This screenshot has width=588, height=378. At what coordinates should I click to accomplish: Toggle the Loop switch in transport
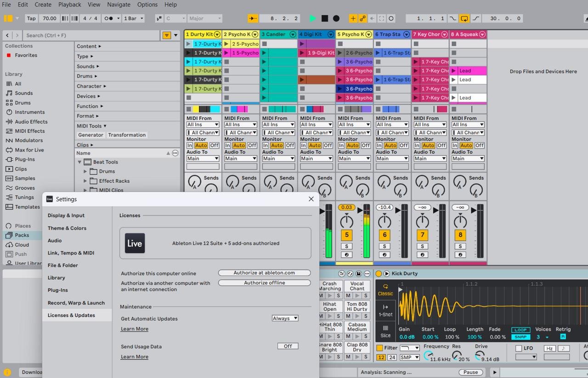pos(464,18)
